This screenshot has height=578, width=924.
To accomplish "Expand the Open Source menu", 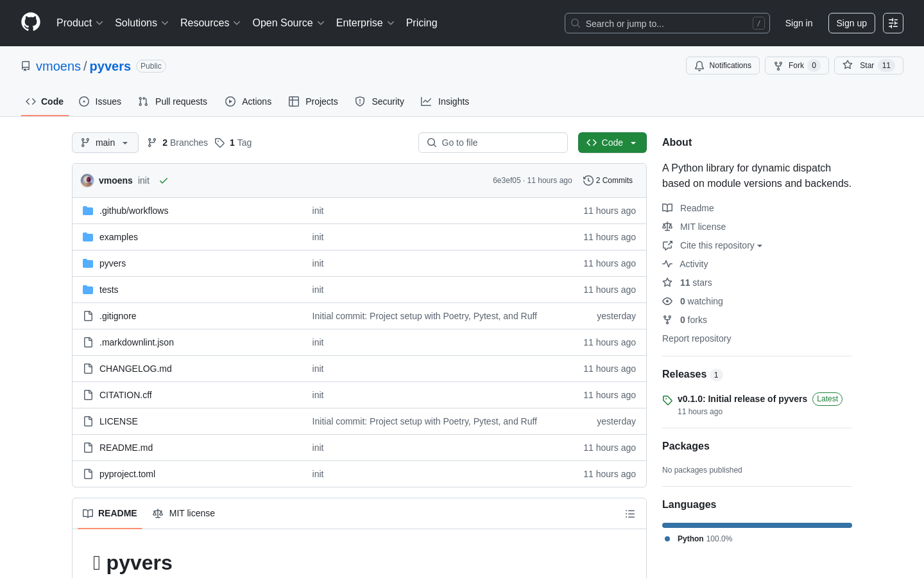I will point(289,23).
